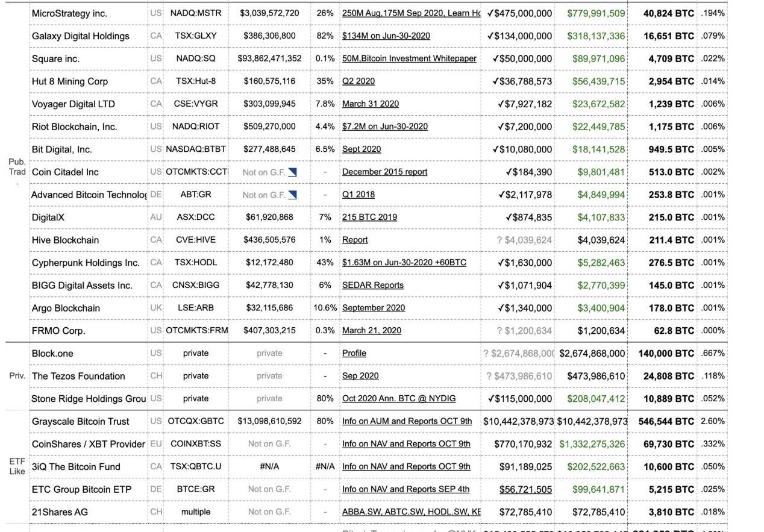The width and height of the screenshot is (764, 532).
Task: Open the "December 2015 report" link
Action: (384, 172)
